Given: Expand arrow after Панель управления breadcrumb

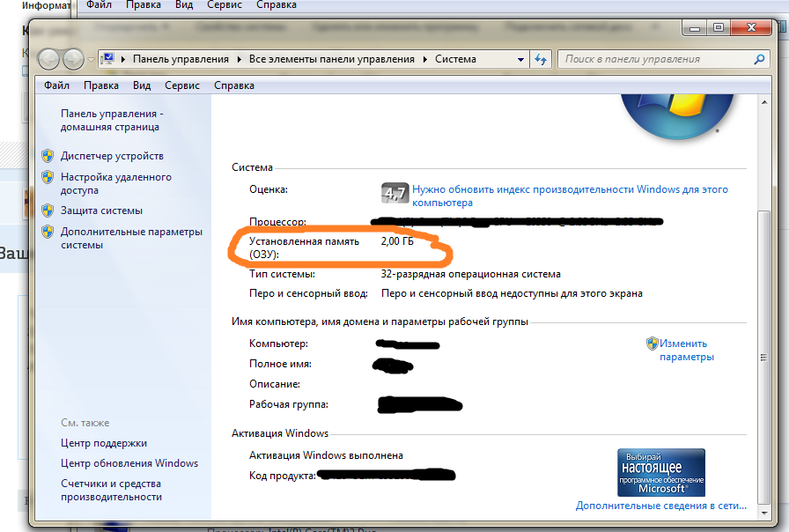Looking at the screenshot, I should point(239,59).
